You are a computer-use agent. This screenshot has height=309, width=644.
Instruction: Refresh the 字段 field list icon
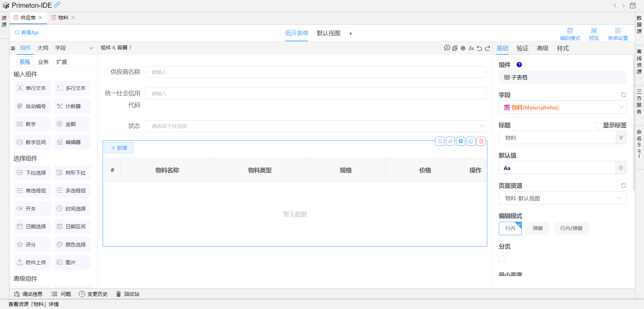click(x=624, y=95)
